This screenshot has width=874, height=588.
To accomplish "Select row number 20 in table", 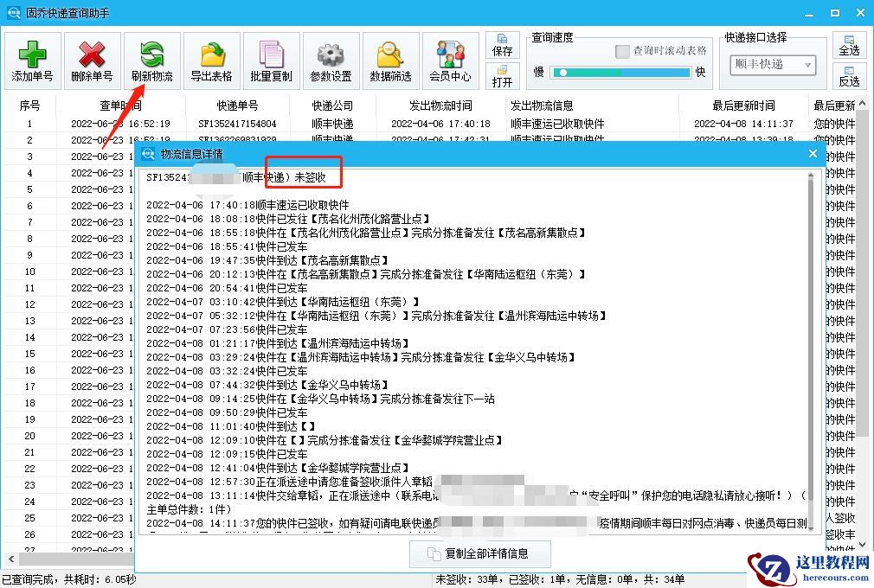I will coord(29,436).
